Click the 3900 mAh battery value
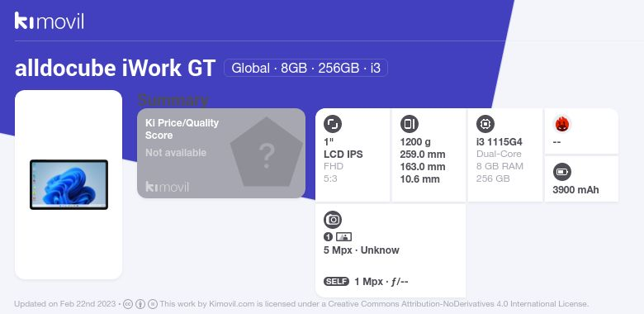This screenshot has height=314, width=644. 575,190
